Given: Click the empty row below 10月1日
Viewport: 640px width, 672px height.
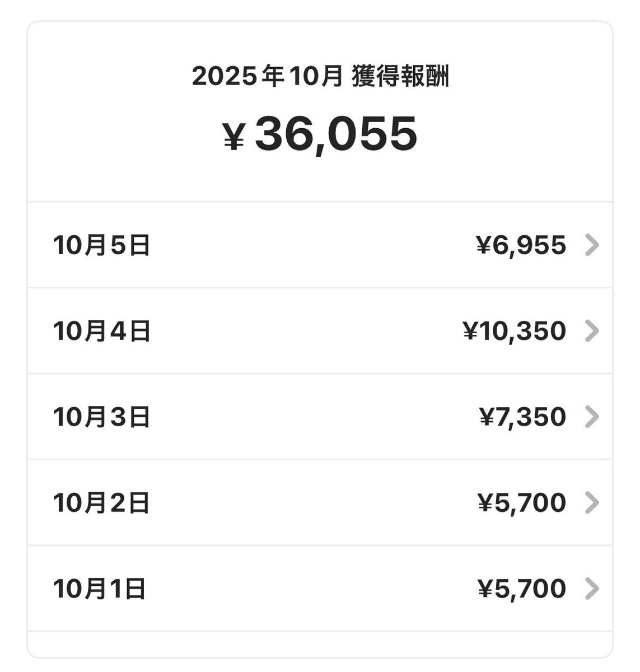Looking at the screenshot, I should pyautogui.click(x=320, y=644).
